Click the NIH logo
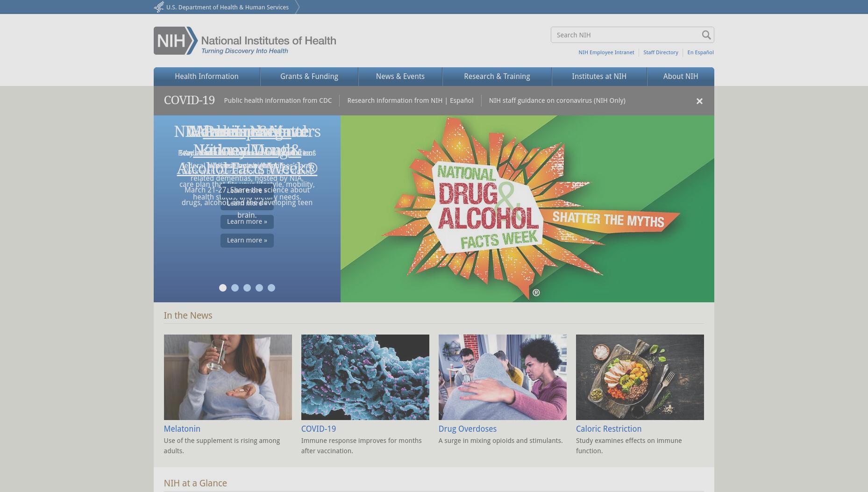This screenshot has width=868, height=492. (x=245, y=41)
